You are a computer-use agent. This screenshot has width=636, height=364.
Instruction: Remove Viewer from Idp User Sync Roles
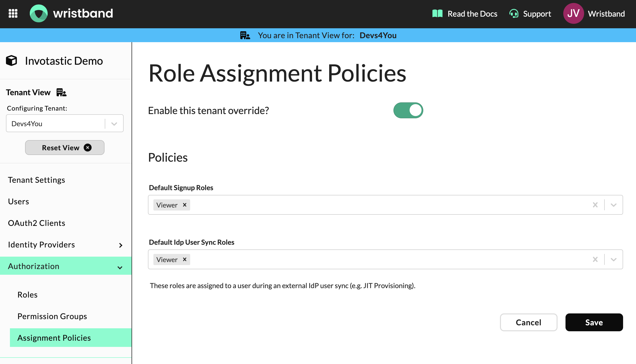185,259
